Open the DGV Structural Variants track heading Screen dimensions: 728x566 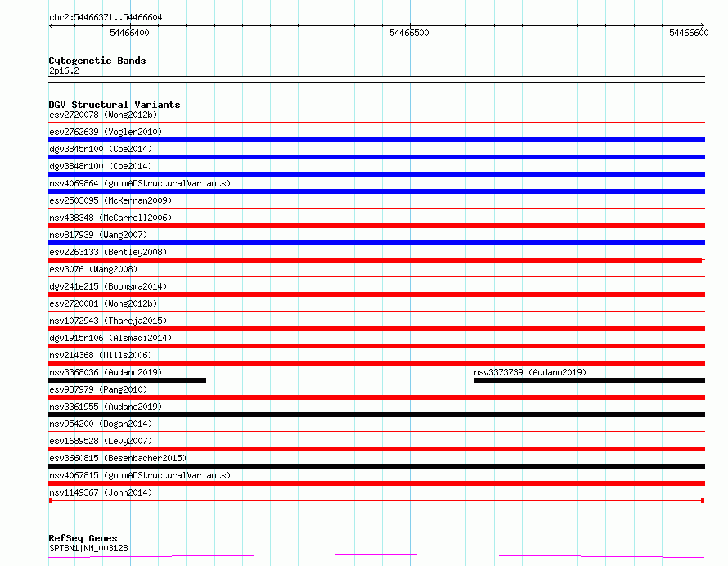tap(115, 105)
